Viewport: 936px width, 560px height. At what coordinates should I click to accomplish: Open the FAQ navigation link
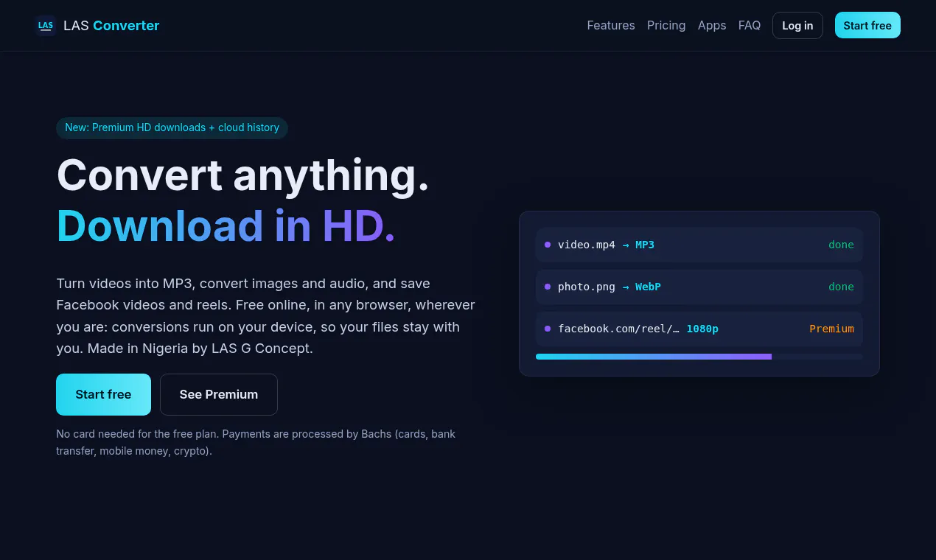coord(750,25)
